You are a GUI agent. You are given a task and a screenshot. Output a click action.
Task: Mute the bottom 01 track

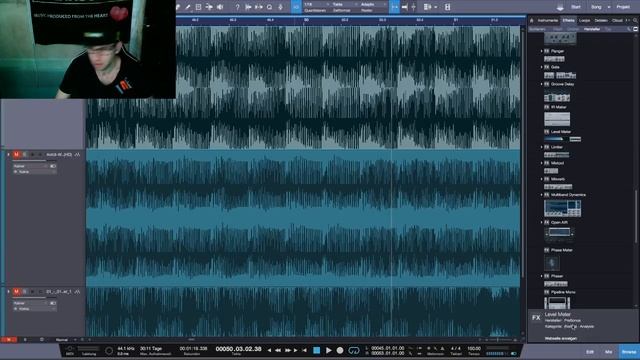pyautogui.click(x=16, y=292)
